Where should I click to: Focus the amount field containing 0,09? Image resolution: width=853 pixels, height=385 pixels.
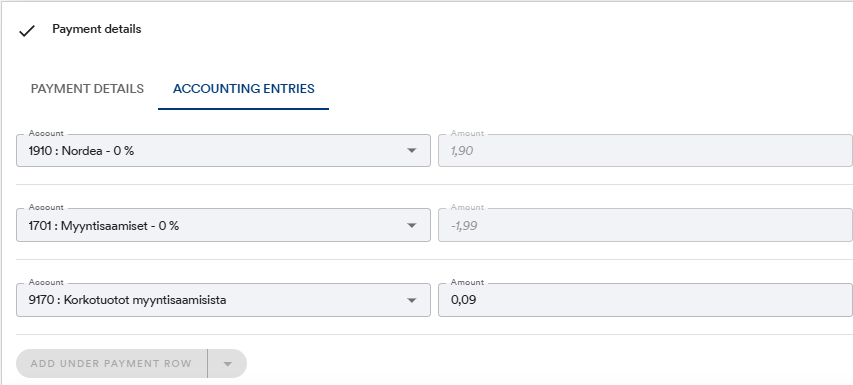pos(645,300)
